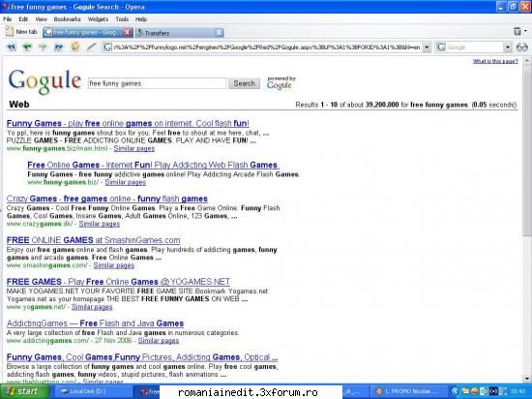Reload the current page
The width and height of the screenshot is (532, 399).
[75, 46]
